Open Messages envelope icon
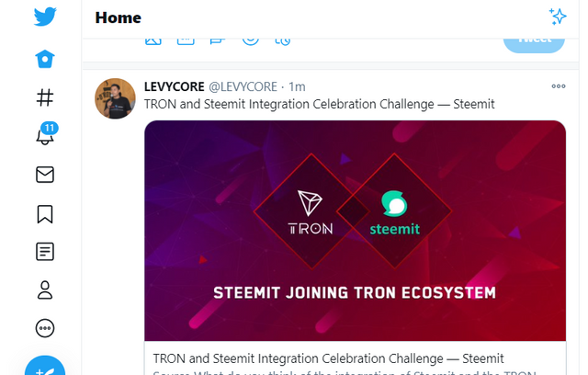The image size is (588, 375). tap(45, 175)
